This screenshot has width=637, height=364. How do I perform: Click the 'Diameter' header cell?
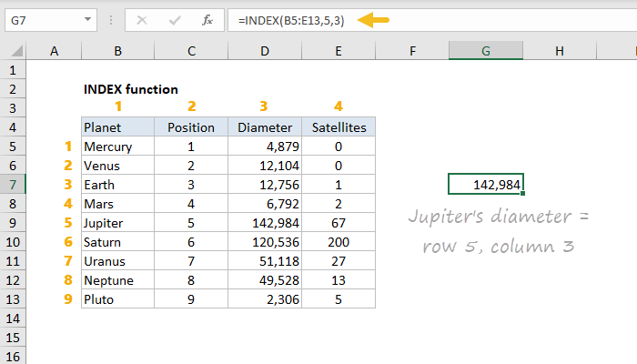point(265,127)
